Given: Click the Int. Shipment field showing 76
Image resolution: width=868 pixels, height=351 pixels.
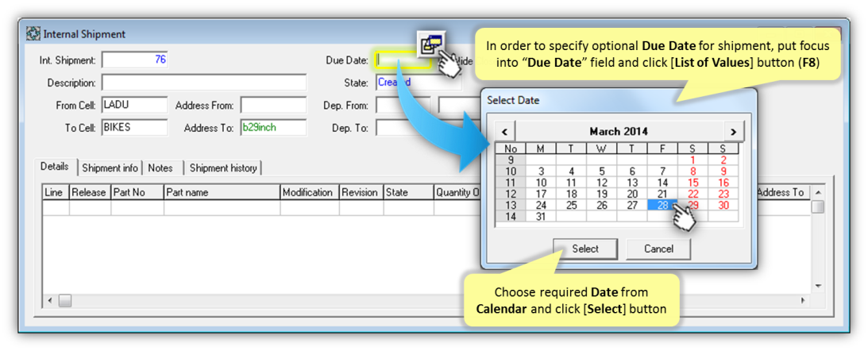Looking at the screenshot, I should [135, 60].
